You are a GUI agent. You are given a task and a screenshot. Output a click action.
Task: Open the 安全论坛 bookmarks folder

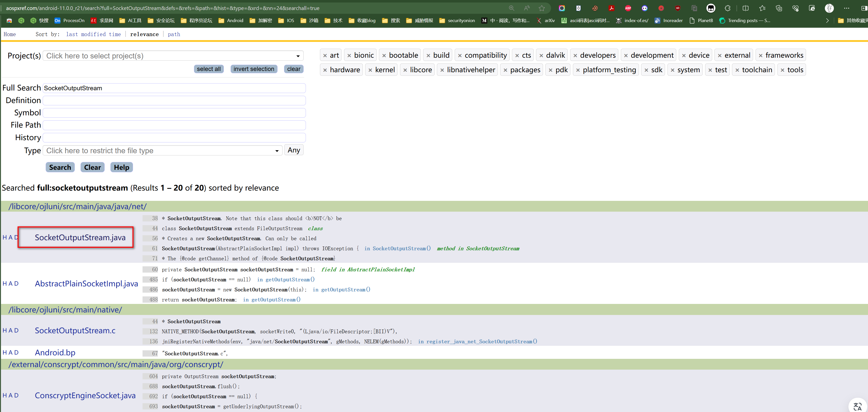click(x=161, y=21)
